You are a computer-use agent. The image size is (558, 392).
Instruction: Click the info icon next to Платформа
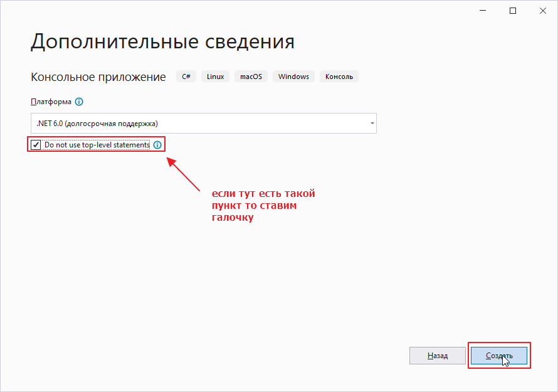coord(79,102)
